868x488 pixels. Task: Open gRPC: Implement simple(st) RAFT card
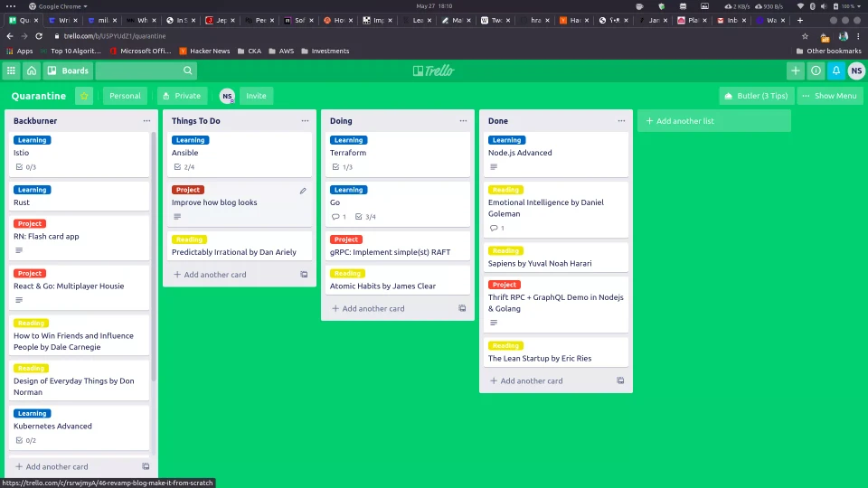click(x=398, y=246)
